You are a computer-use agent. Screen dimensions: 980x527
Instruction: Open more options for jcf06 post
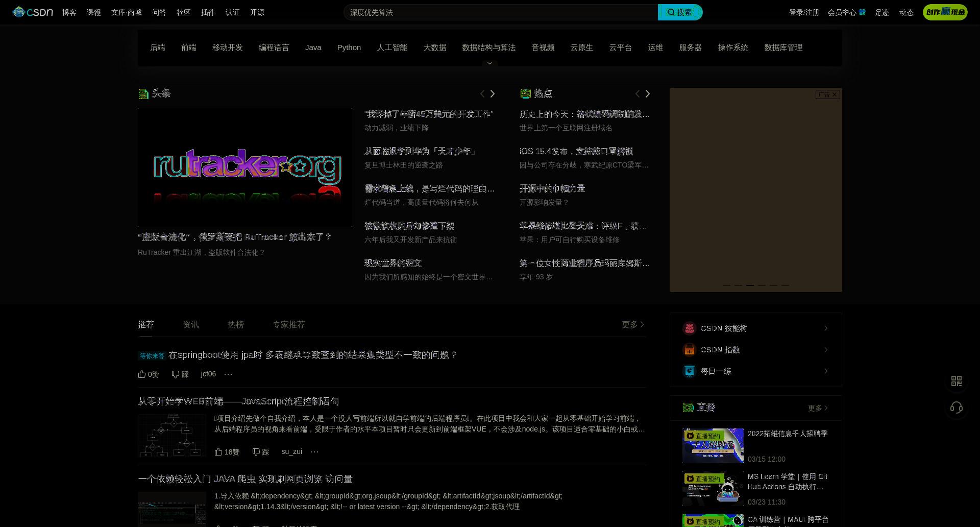(228, 374)
